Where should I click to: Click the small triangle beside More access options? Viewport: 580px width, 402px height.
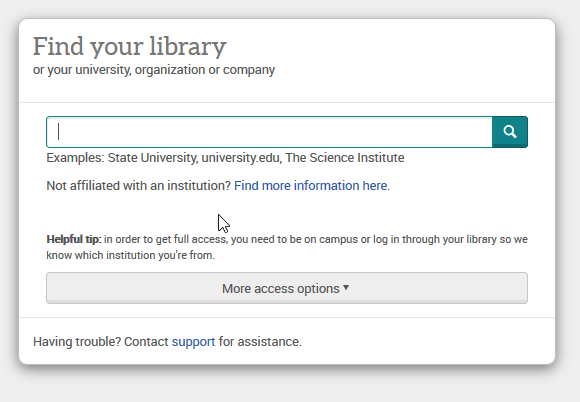(x=346, y=287)
